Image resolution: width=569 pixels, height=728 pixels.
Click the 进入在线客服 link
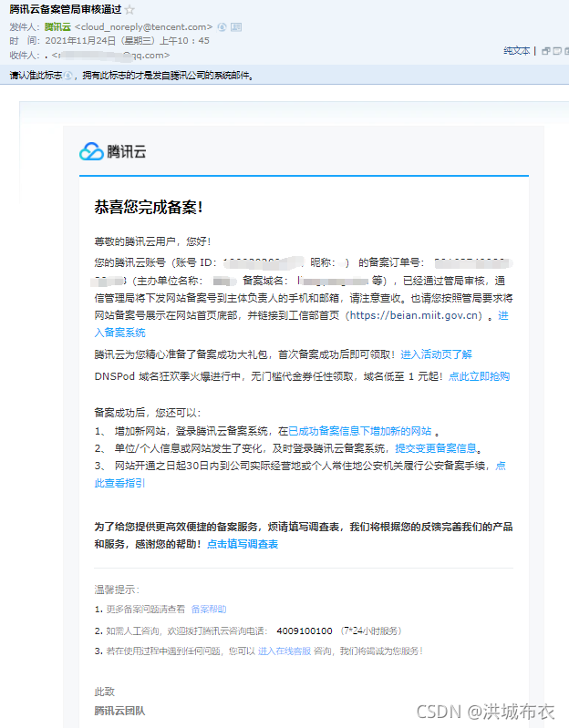[x=284, y=651]
